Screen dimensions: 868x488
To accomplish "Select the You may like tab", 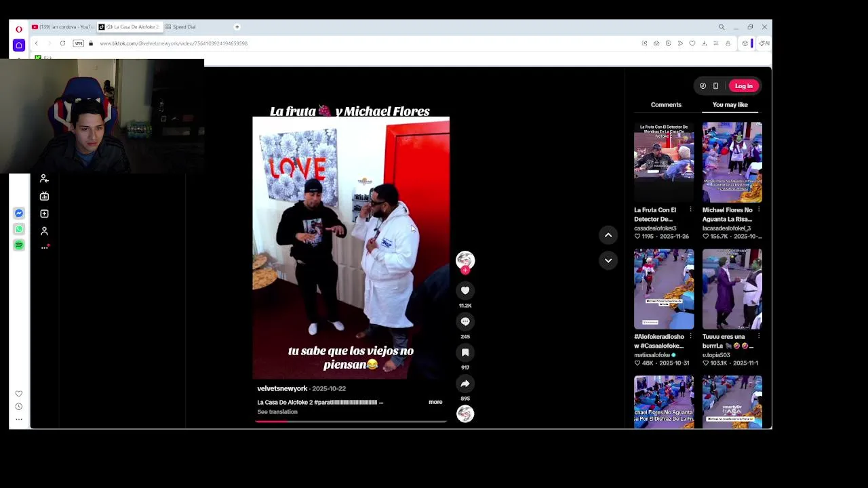I will [x=730, y=105].
